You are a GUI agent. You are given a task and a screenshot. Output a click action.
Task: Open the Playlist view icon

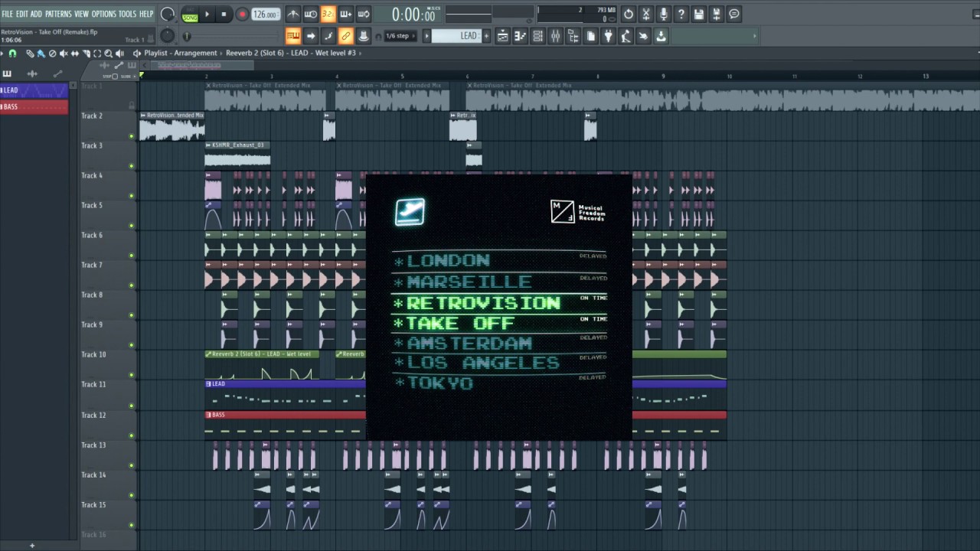coord(503,36)
